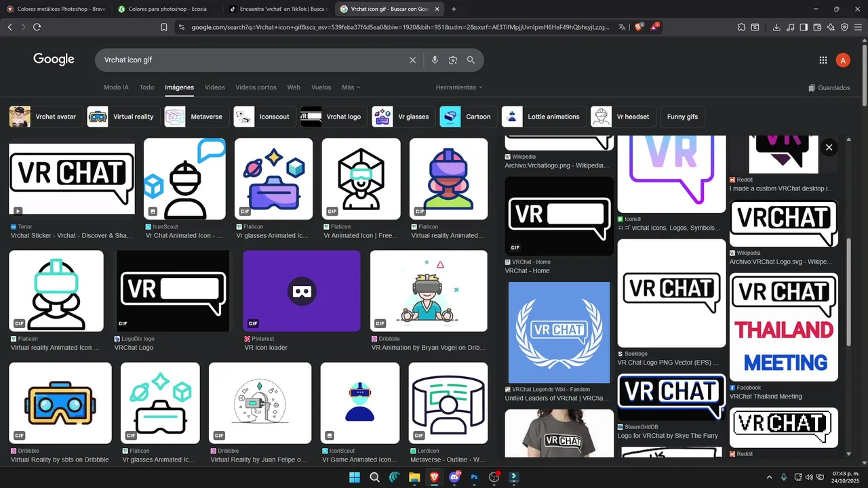Submit search with magnifying glass icon
868x488 pixels.
(471, 60)
